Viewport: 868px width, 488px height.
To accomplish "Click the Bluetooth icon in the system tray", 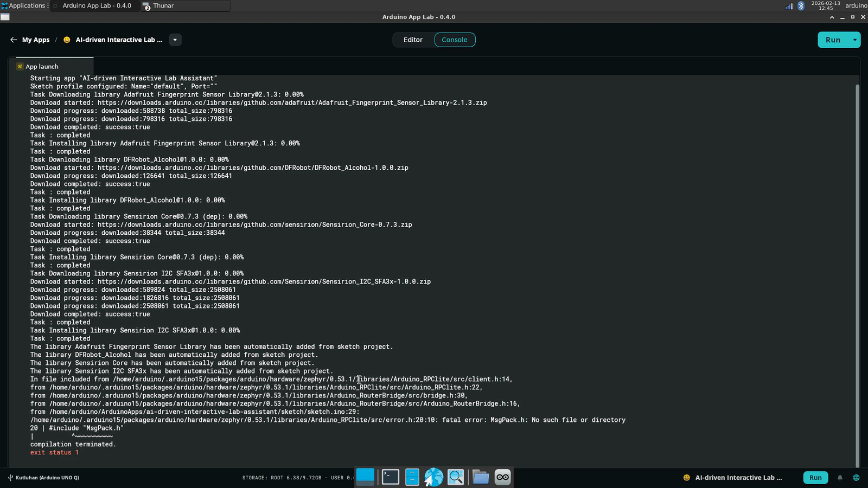I will click(x=801, y=6).
